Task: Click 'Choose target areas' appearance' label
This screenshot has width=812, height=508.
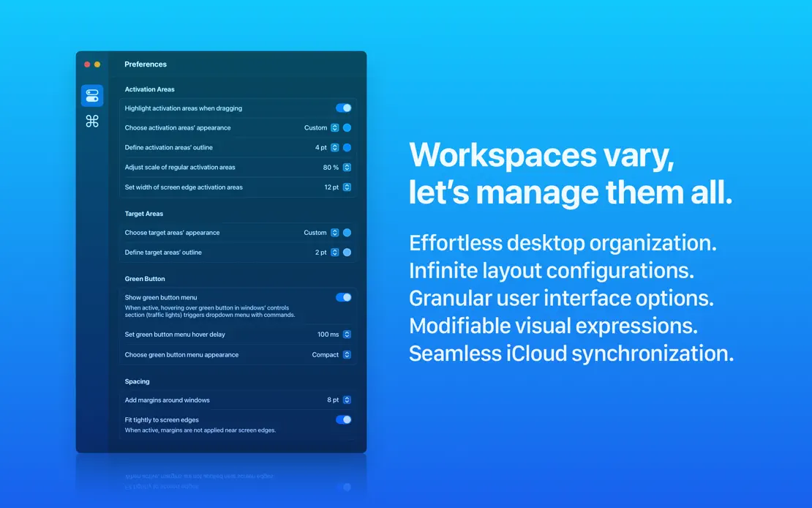Action: pos(172,232)
